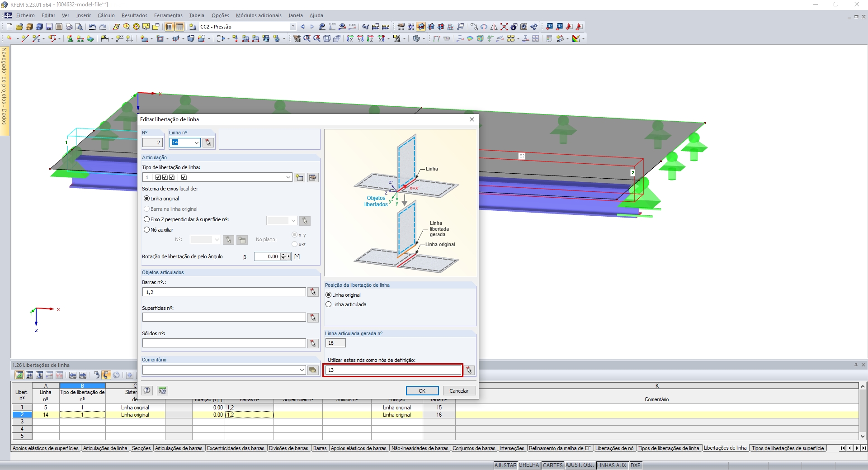Pick solids graphically next to Sólidos nº field

click(313, 344)
